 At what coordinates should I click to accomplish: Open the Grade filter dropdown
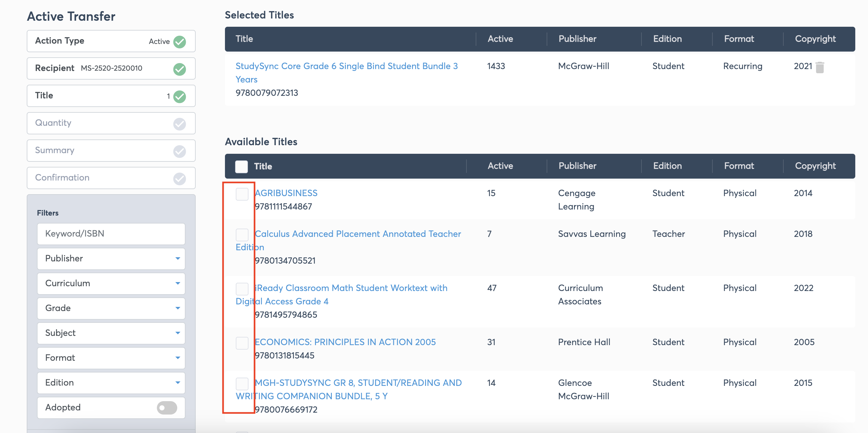click(111, 308)
